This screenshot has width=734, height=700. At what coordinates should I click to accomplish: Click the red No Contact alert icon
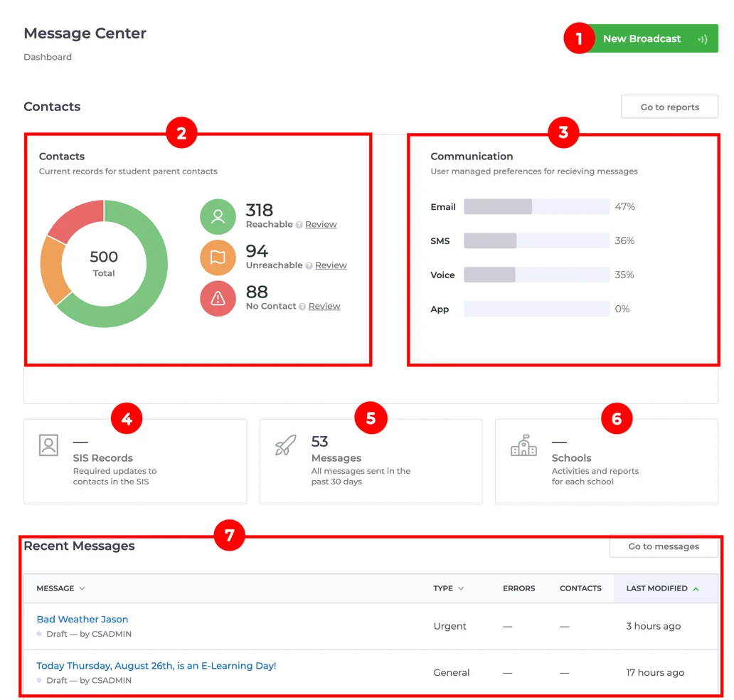click(218, 299)
